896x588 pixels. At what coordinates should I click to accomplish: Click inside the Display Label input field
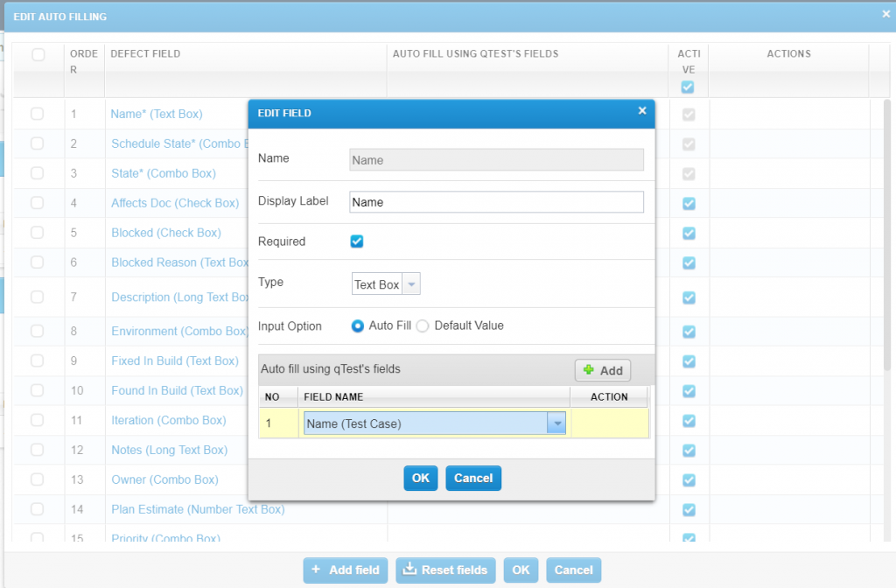(494, 202)
